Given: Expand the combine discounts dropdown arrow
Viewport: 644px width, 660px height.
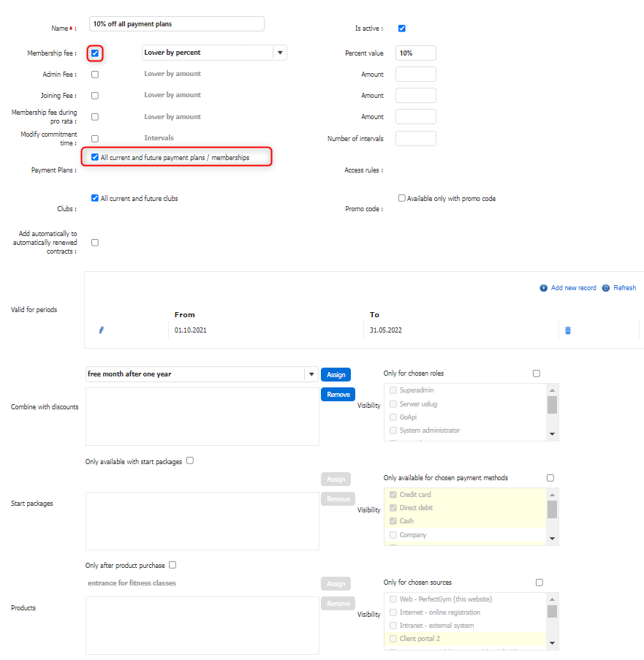Looking at the screenshot, I should 311,374.
